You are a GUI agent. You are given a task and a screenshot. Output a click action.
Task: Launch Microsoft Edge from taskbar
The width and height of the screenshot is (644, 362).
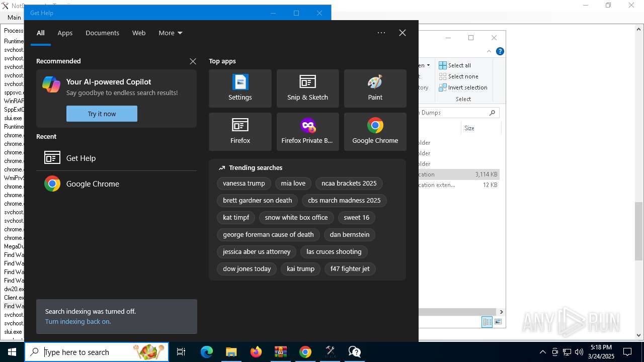[x=207, y=352]
